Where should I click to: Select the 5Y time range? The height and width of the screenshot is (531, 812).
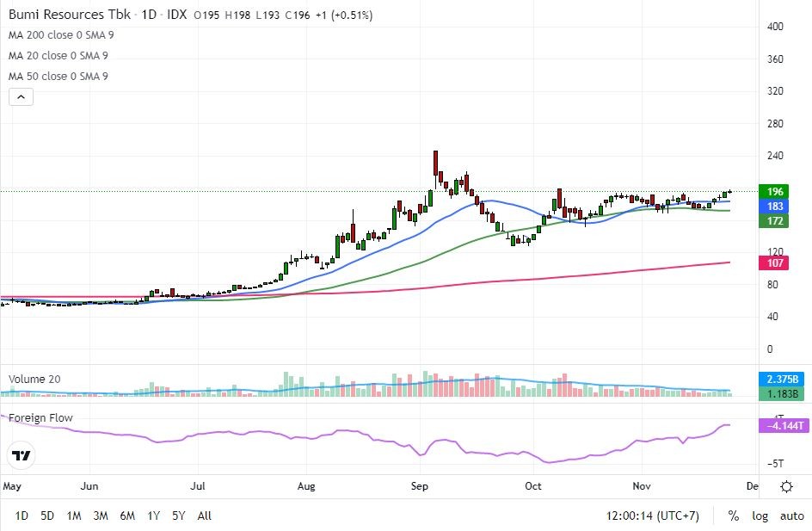click(179, 516)
